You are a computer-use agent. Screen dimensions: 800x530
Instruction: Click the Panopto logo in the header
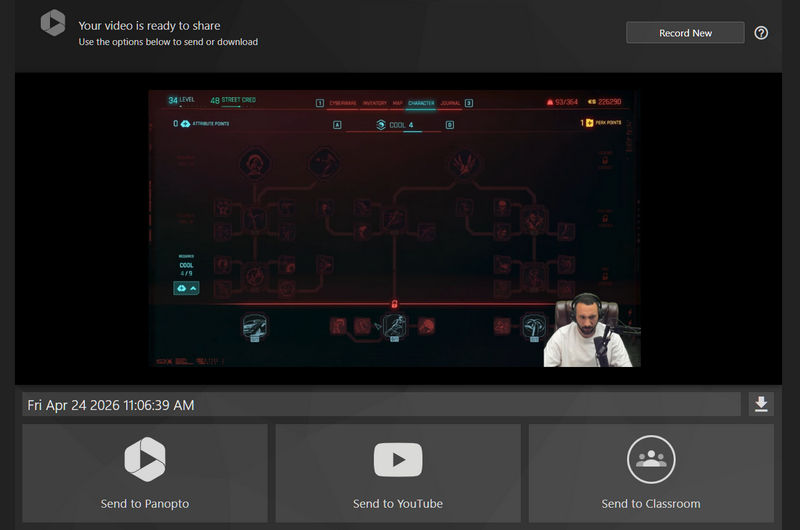pyautogui.click(x=52, y=23)
